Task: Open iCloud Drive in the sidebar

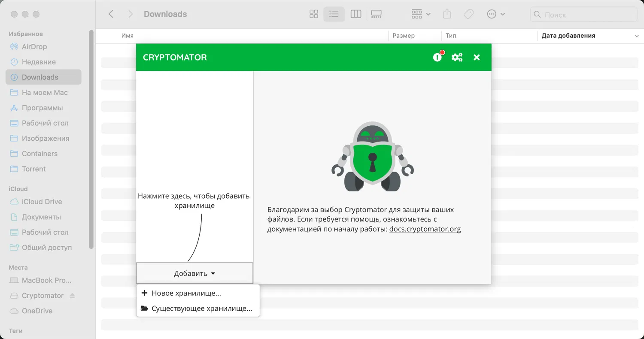Action: [43, 202]
